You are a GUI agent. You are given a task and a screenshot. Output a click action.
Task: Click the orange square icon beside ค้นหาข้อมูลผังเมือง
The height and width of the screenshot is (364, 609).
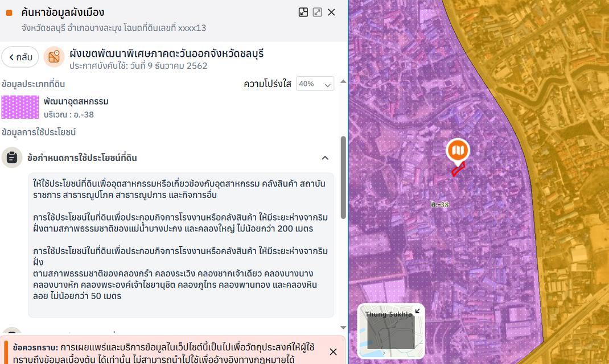pos(9,13)
